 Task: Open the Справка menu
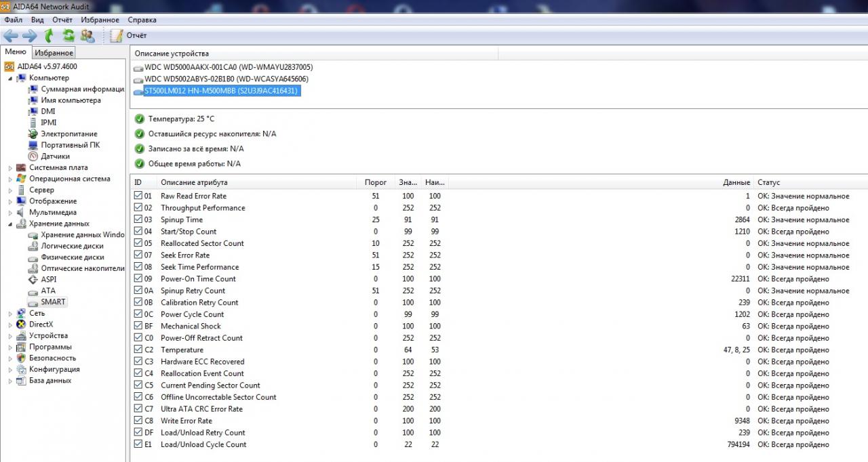pyautogui.click(x=142, y=20)
